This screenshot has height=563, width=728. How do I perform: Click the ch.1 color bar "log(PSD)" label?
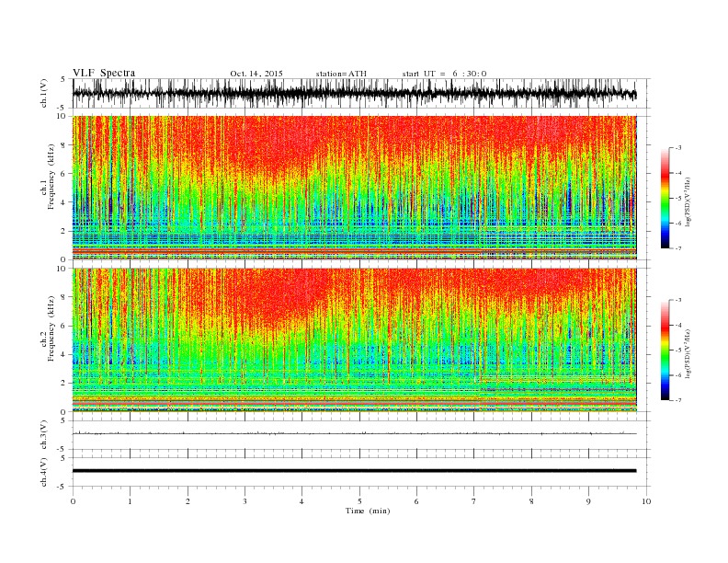(688, 202)
